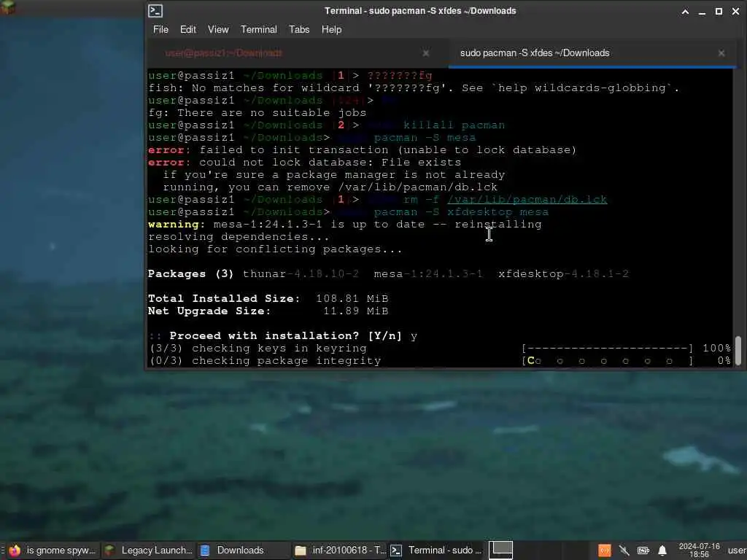Open the Edit menu
Viewport: 747px width, 560px height.
pyautogui.click(x=187, y=29)
